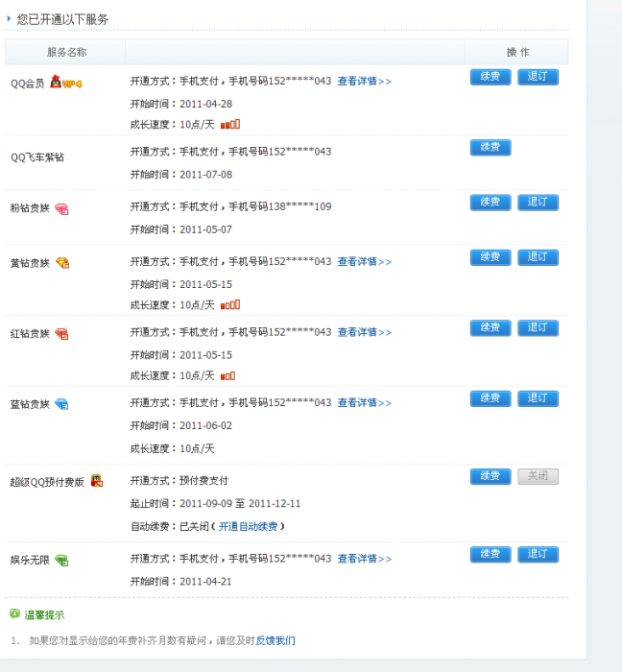Unsubscribe 娱乐无限 with 退订 button
This screenshot has width=622, height=672.
pyautogui.click(x=538, y=555)
